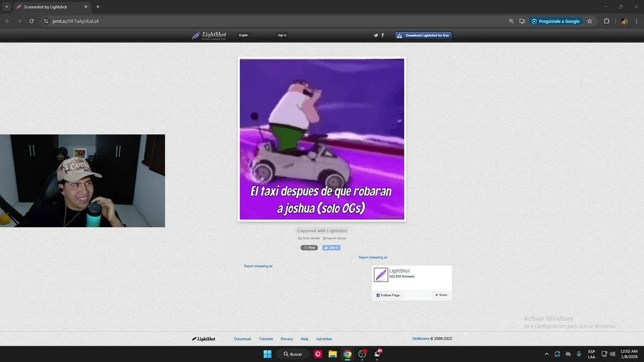Show hidden system tray icons
This screenshot has width=644, height=362.
pos(546,354)
